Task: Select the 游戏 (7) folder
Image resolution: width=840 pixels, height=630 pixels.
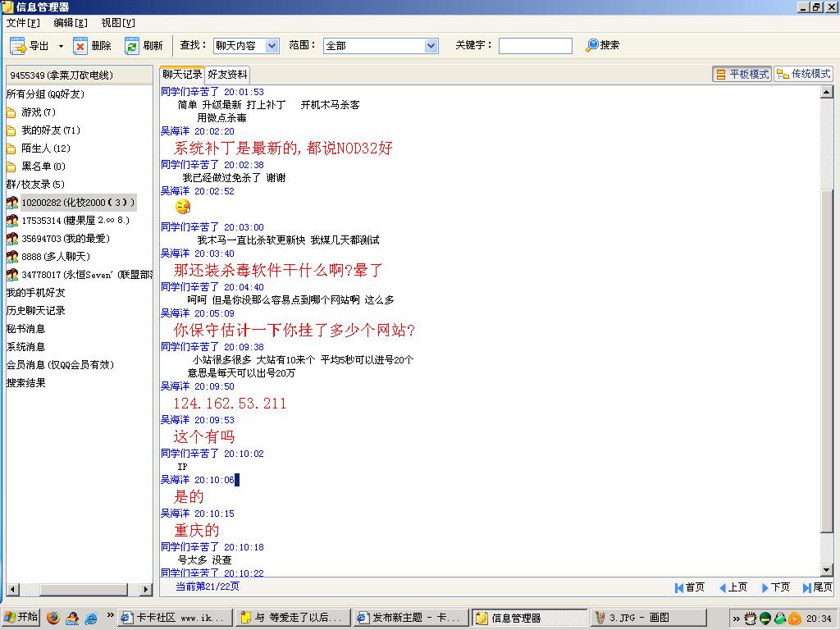Action: [38, 112]
